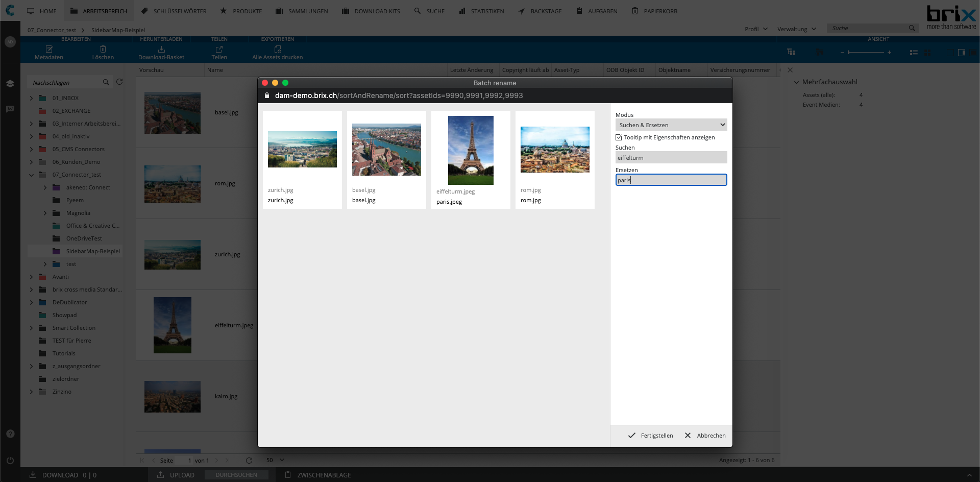
Task: Click the power logout icon
Action: (10, 460)
